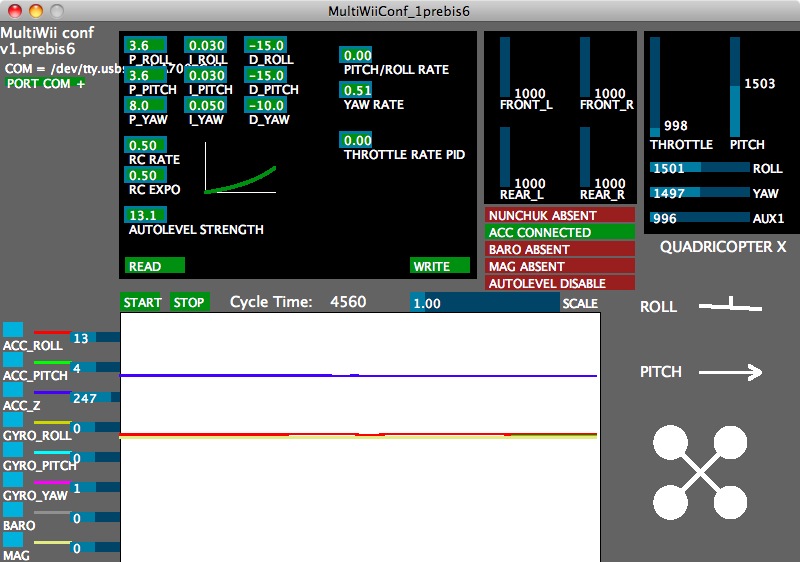Select the P_PITCH value field
This screenshot has height=562, width=800.
(145, 75)
